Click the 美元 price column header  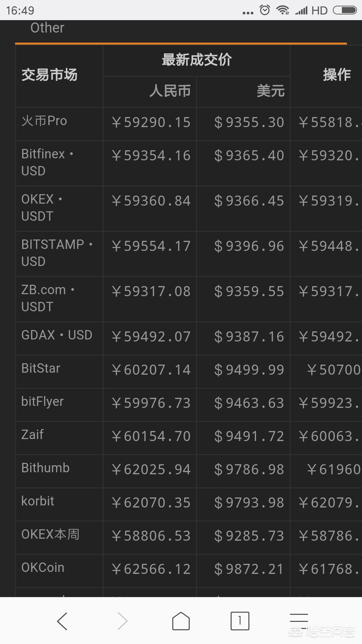[x=271, y=91]
